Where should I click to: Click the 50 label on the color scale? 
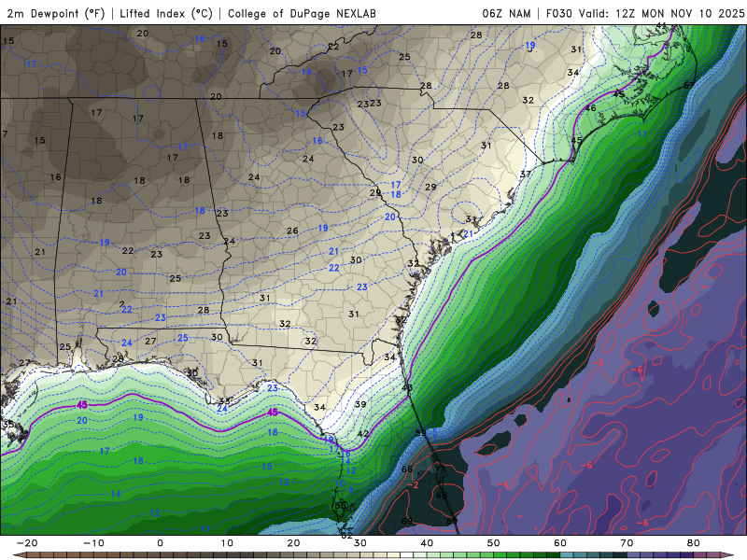coord(494,543)
